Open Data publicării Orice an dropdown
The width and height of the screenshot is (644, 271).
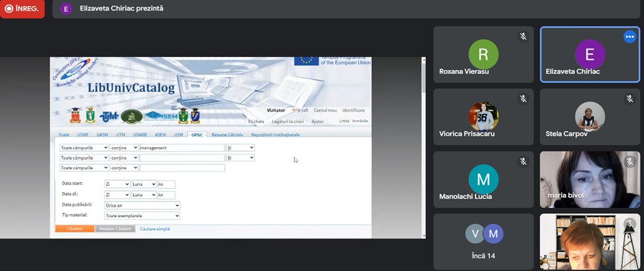[x=142, y=205]
